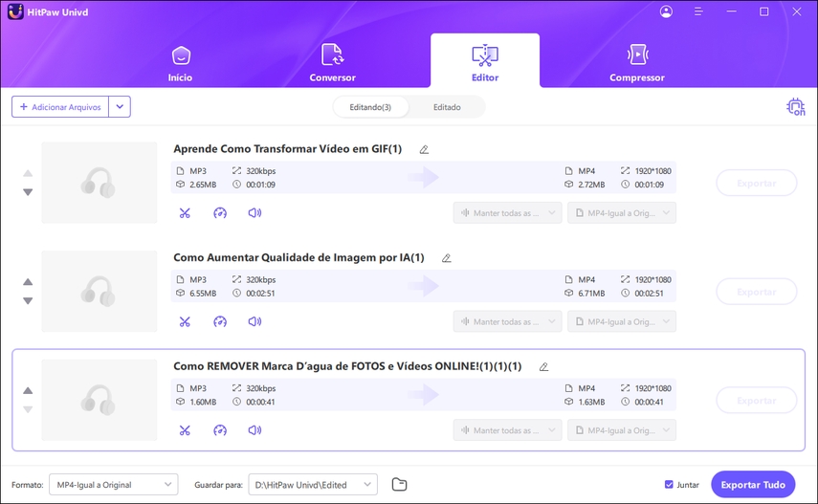Move Aprende Como Transformar file down
Image resolution: width=818 pixels, height=504 pixels.
click(28, 192)
